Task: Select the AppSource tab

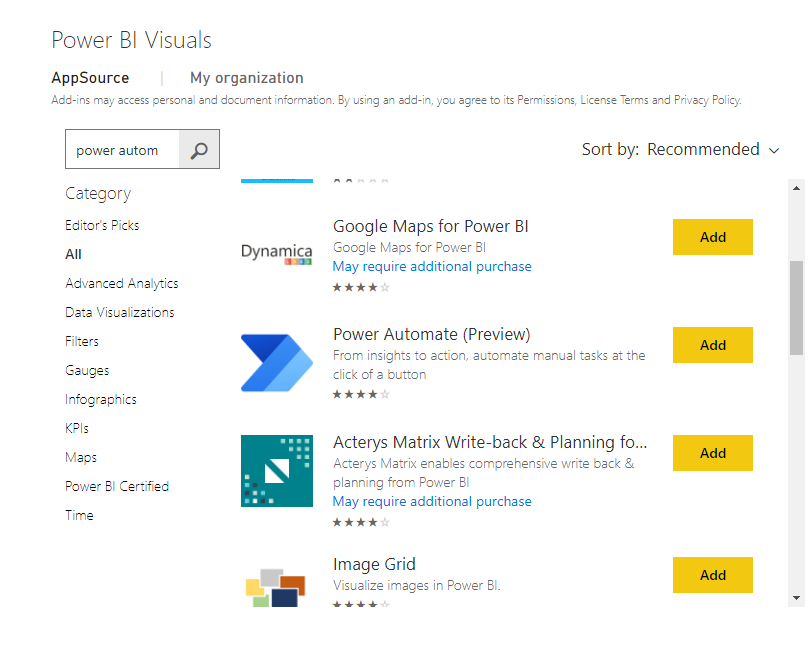Action: pos(90,78)
